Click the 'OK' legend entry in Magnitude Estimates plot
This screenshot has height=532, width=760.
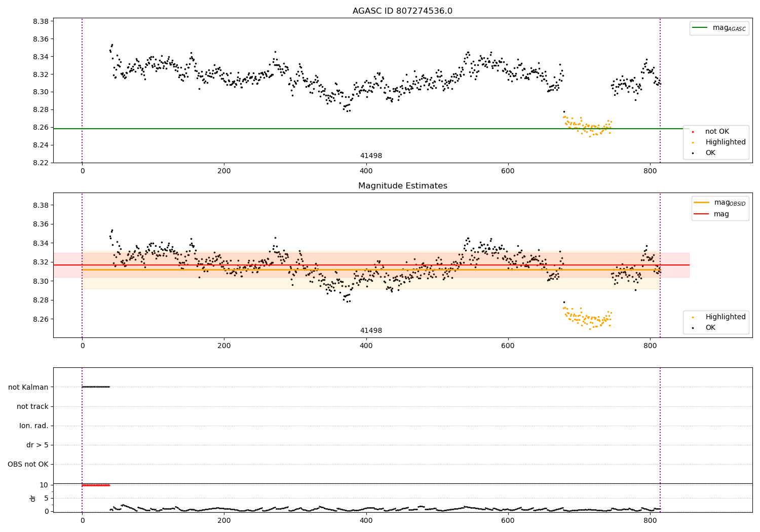click(x=710, y=328)
